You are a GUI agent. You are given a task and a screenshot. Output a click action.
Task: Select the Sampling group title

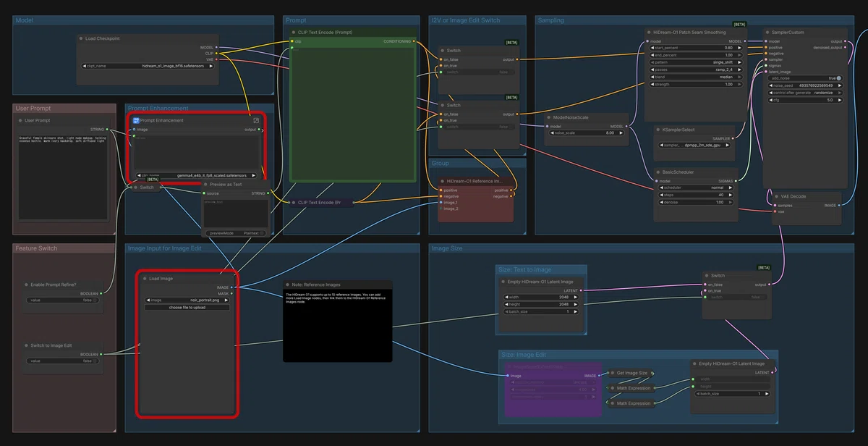pos(550,20)
